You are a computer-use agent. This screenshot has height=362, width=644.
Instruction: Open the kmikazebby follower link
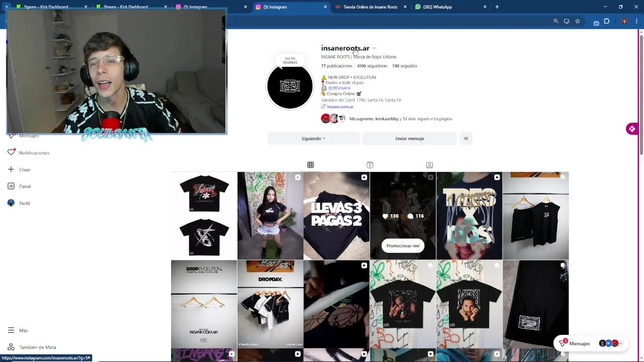pyautogui.click(x=386, y=119)
